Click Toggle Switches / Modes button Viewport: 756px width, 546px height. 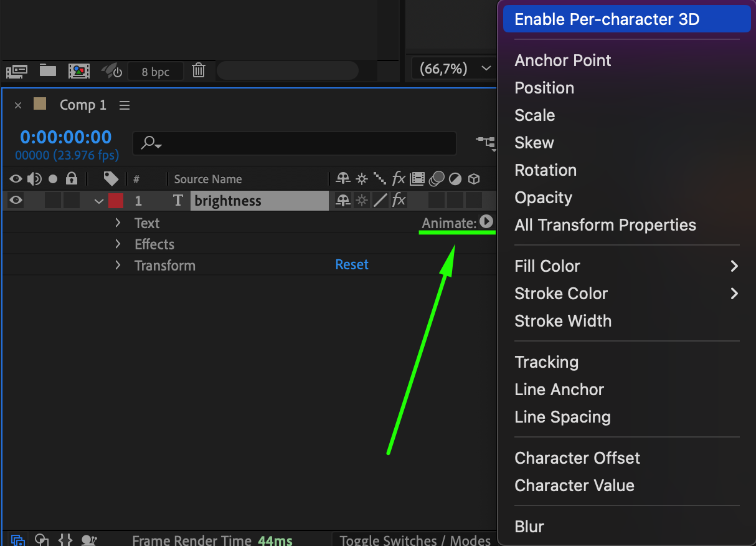click(415, 540)
